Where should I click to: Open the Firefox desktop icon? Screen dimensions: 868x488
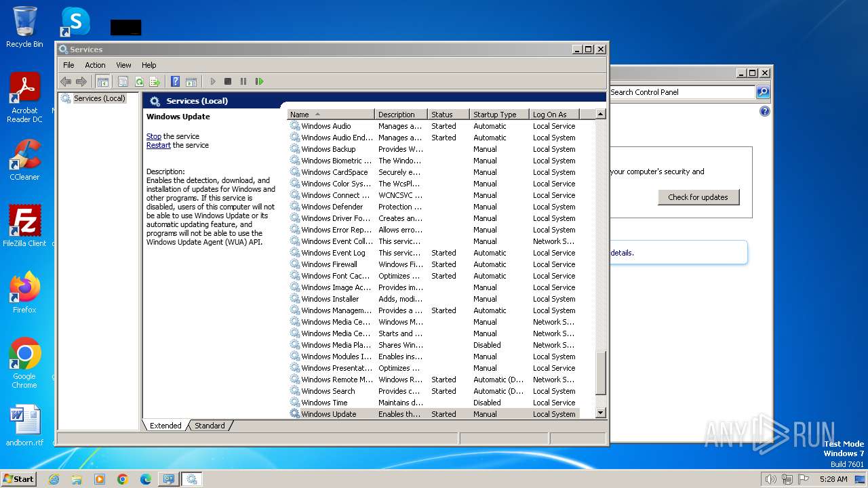[24, 292]
